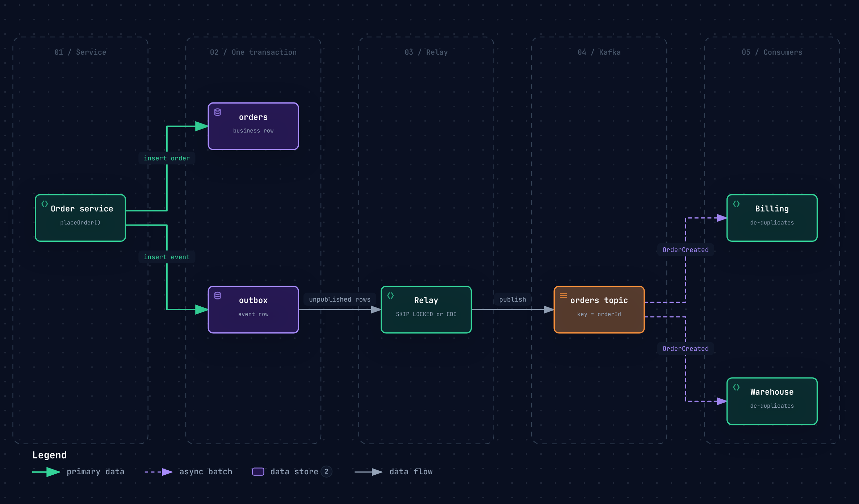The height and width of the screenshot is (504, 859).
Task: Click the queue icon in orders topic node
Action: point(563,295)
